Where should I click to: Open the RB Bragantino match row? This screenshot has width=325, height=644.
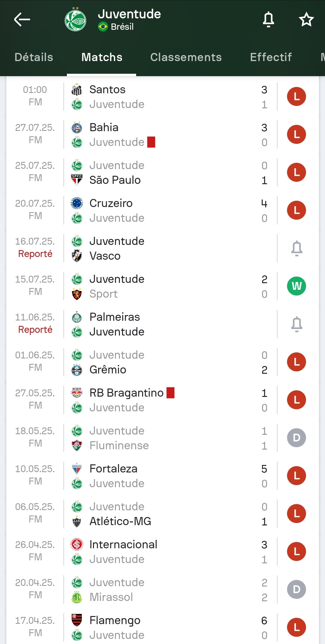coord(169,400)
